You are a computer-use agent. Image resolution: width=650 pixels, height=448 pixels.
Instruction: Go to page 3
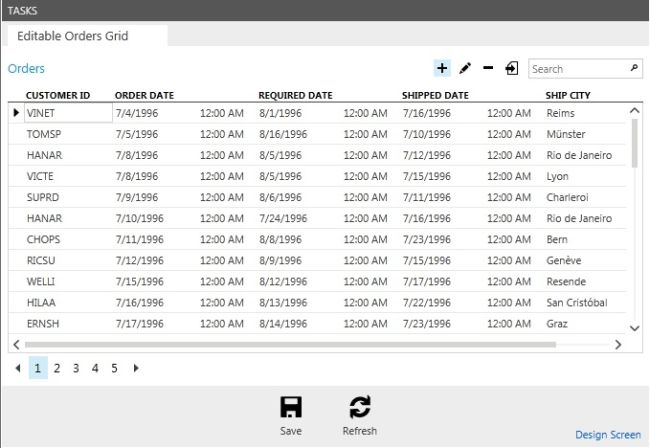76,368
